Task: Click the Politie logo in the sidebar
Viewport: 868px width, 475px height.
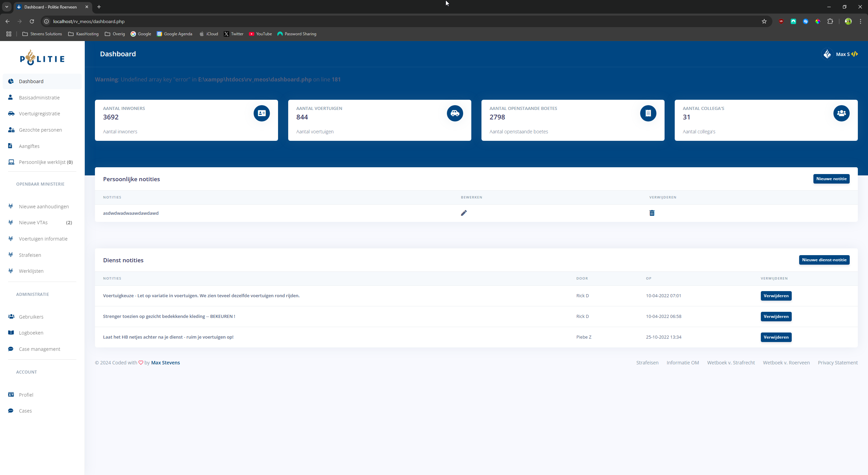Action: (42, 58)
